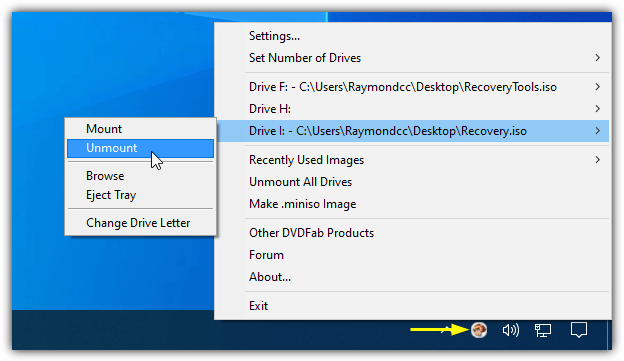This screenshot has height=361, width=624.
Task: Expand the Drive F: submenu arrow
Action: tap(597, 87)
